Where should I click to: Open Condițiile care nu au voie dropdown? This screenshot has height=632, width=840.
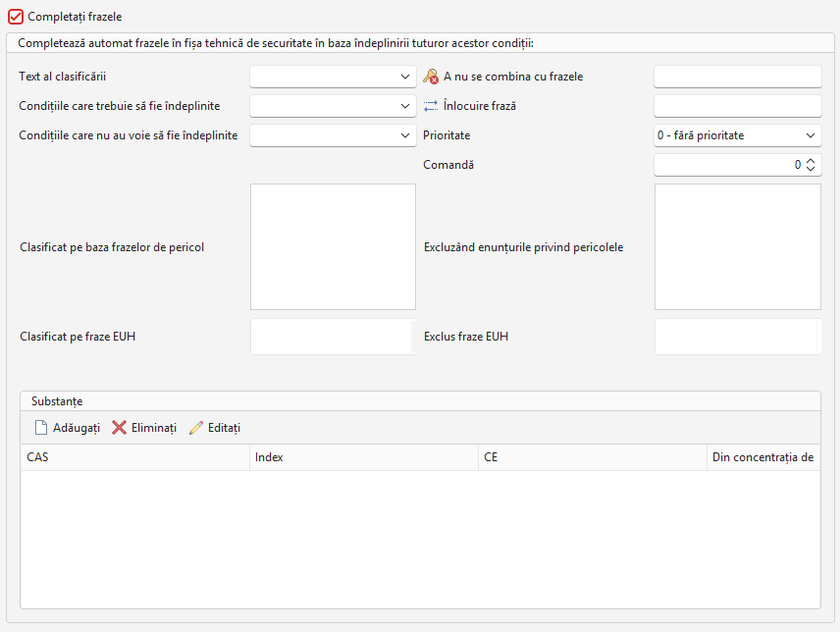333,135
